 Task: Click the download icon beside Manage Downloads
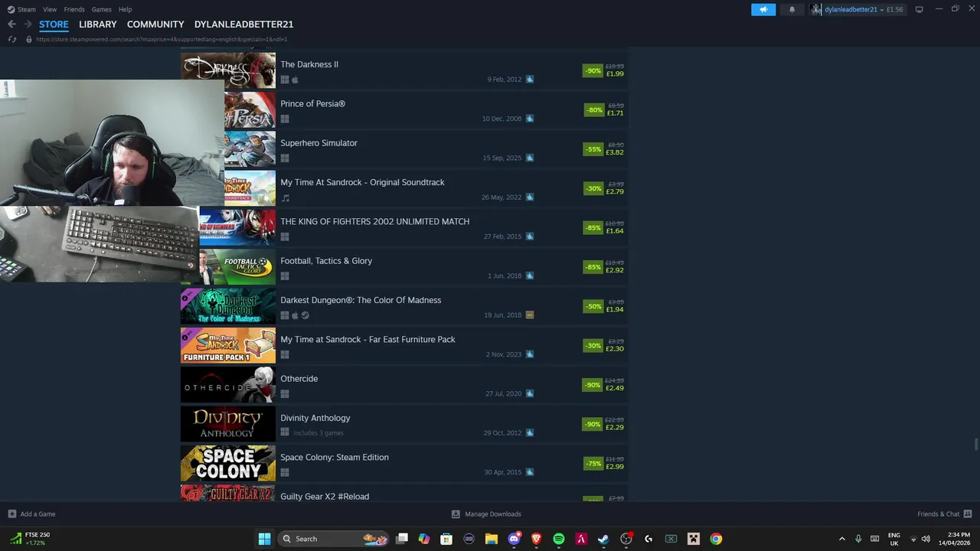click(x=456, y=514)
